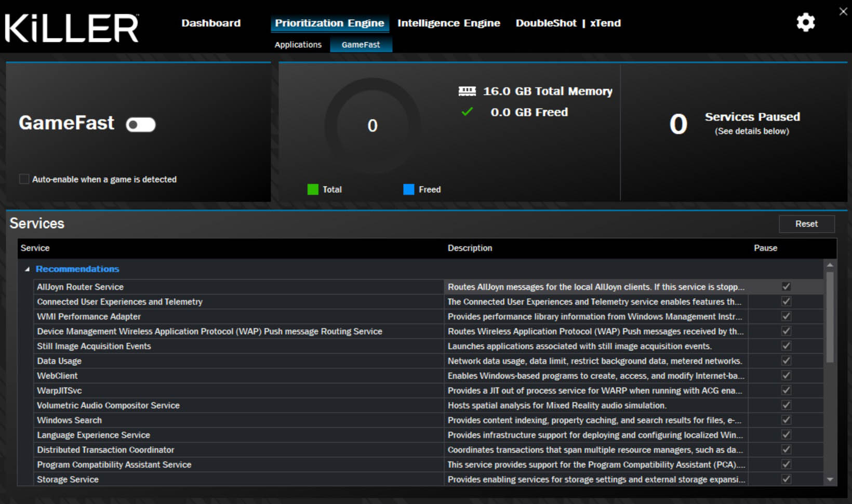Click the 16.0 GB Total Memory text

point(548,91)
